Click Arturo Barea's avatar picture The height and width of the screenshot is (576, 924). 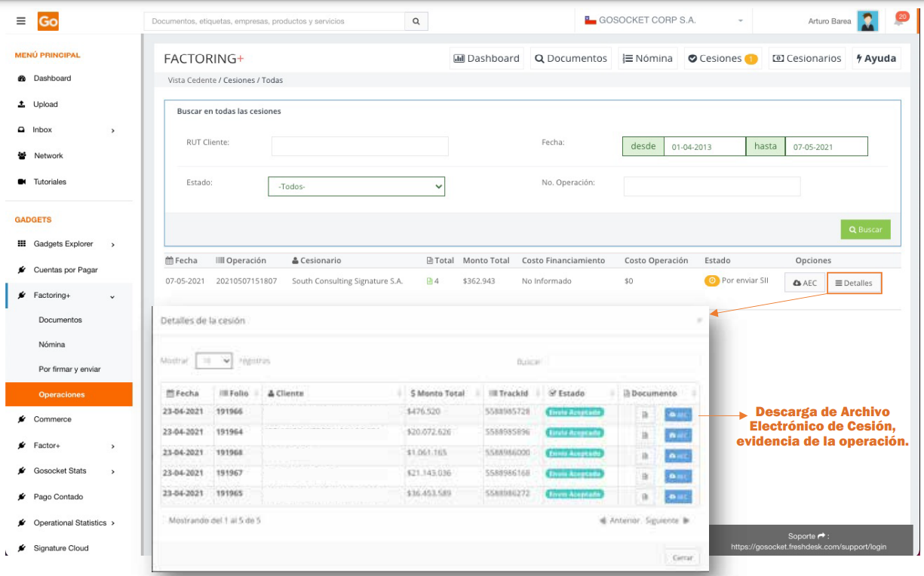tap(868, 21)
